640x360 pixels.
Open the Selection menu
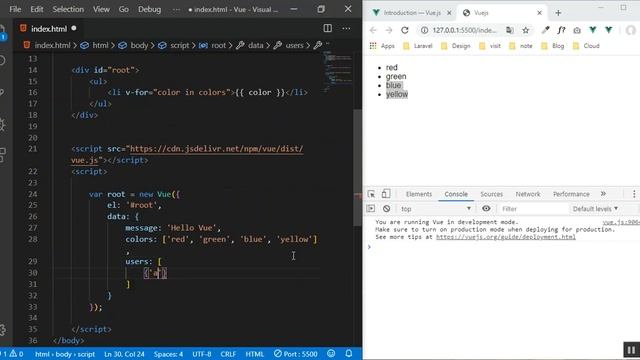click(68, 9)
